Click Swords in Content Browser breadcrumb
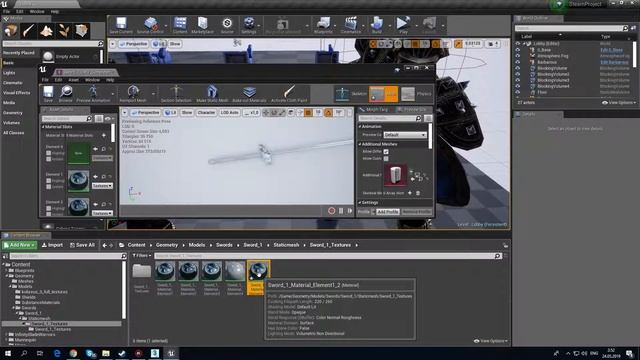This screenshot has width=640, height=360. [224, 245]
